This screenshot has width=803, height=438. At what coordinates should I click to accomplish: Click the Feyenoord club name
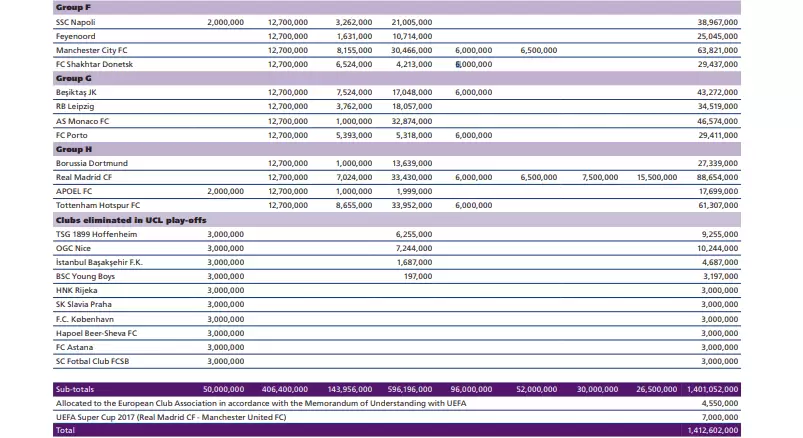click(x=75, y=35)
